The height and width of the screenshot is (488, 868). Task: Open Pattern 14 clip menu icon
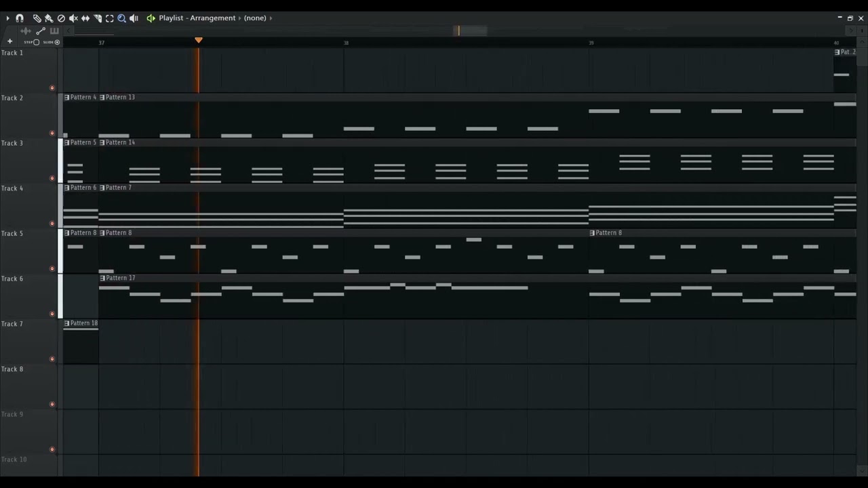(x=102, y=143)
